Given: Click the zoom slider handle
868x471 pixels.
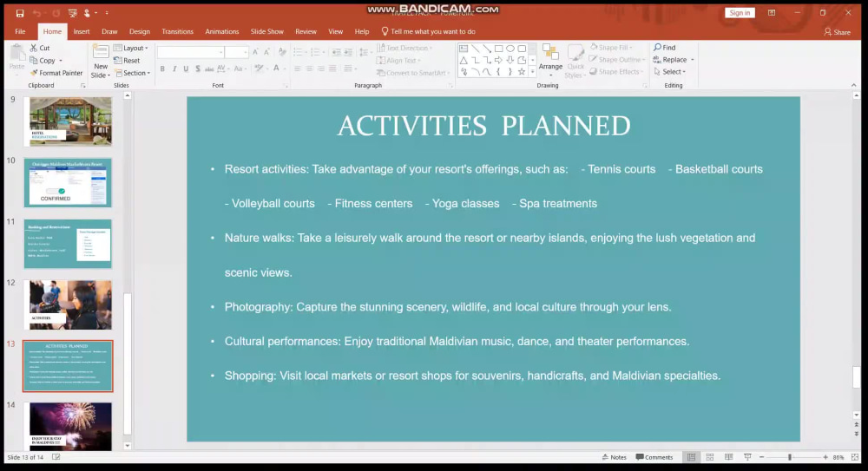Looking at the screenshot, I should [790, 457].
